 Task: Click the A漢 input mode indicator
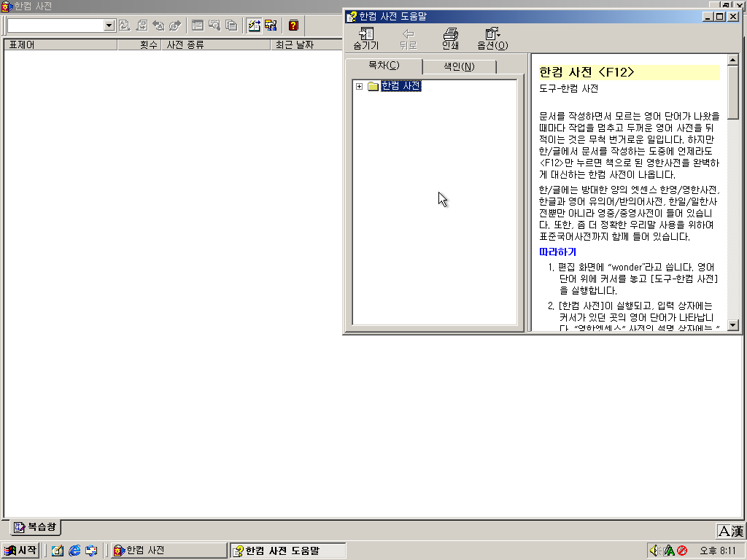pyautogui.click(x=730, y=531)
